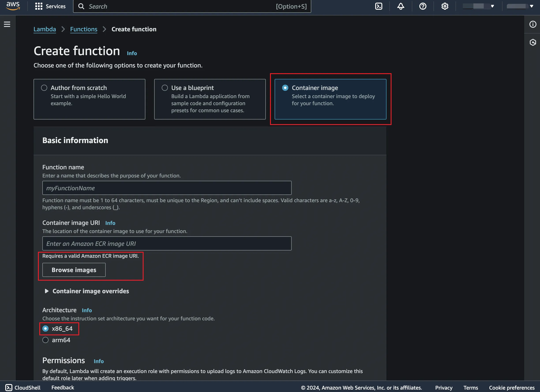Open the Services grid menu
Image resolution: width=540 pixels, height=392 pixels.
point(50,6)
